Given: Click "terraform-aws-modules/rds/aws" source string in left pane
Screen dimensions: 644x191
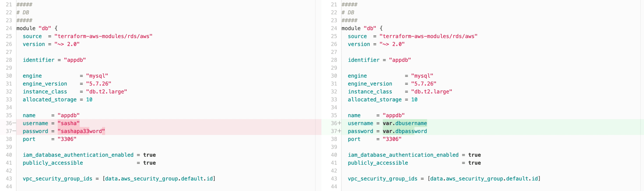Looking at the screenshot, I should point(103,36).
